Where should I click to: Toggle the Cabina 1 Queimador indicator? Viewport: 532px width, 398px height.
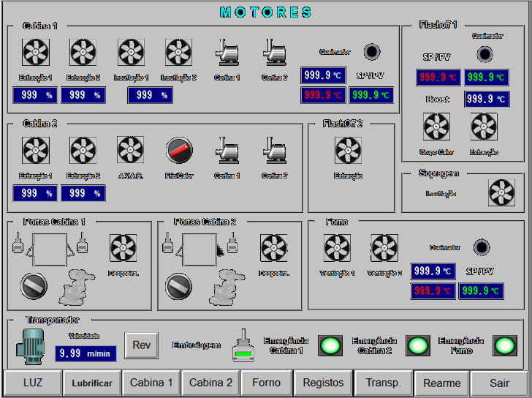(x=372, y=52)
